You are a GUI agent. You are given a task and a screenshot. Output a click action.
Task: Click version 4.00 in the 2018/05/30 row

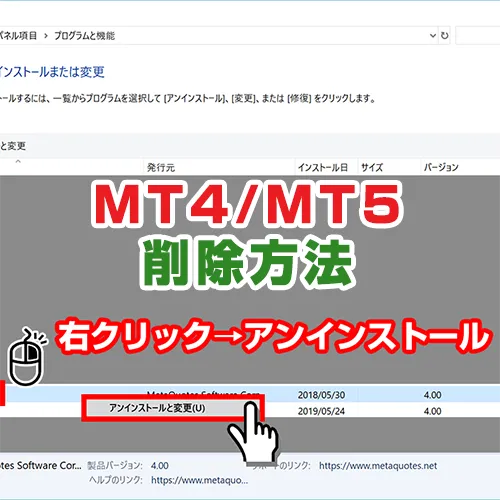click(x=433, y=395)
